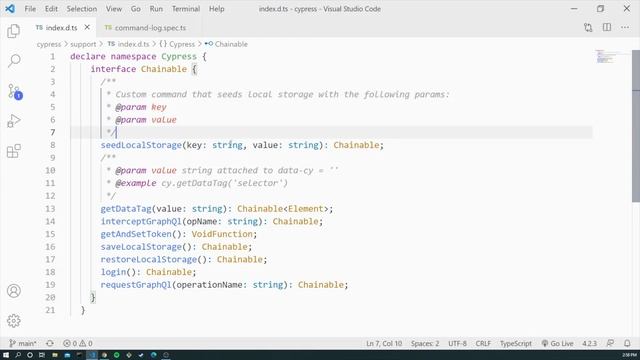The height and width of the screenshot is (360, 640).
Task: Open the Selection menu
Action: pos(82,9)
